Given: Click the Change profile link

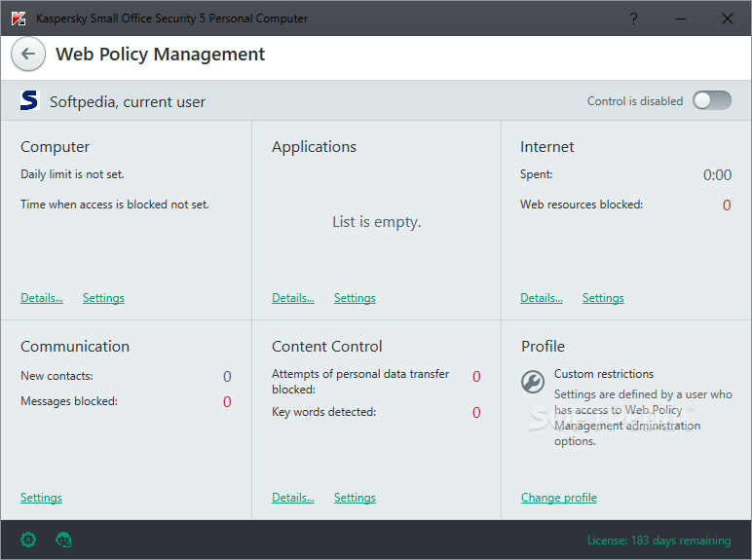Looking at the screenshot, I should tap(559, 498).
